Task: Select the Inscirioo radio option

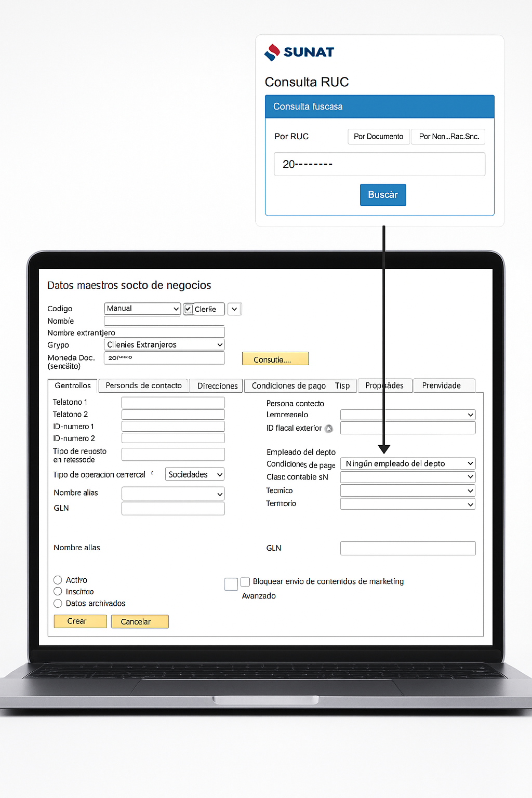Action: 58,591
